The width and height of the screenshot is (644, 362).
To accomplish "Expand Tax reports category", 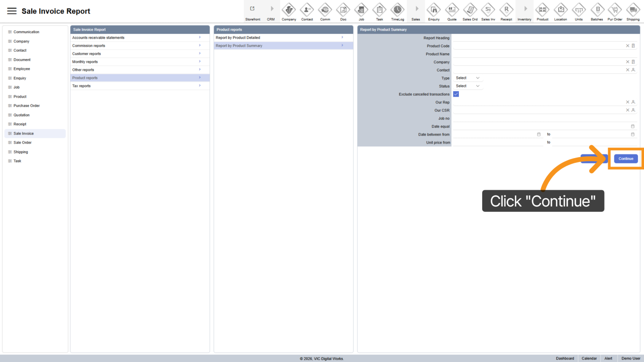I will [140, 86].
